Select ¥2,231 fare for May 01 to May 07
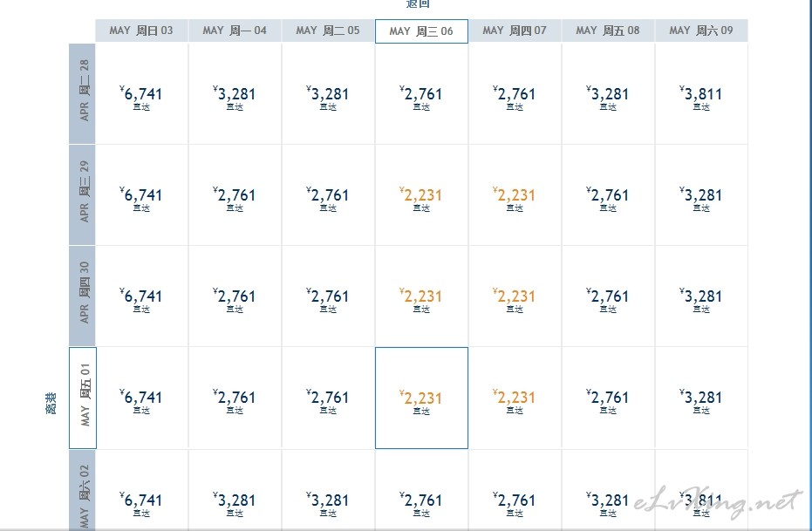The height and width of the screenshot is (531, 812). (515, 398)
